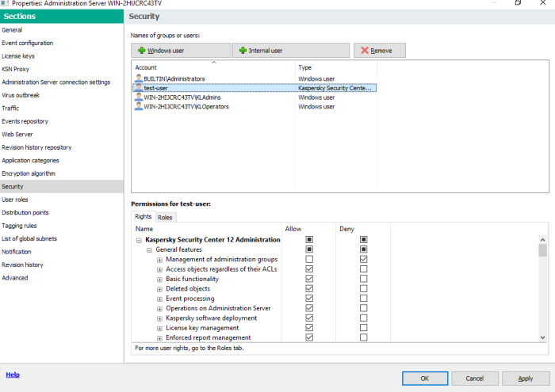The image size is (555, 392).
Task: Click the permissions list scrollbar down arrow
Action: point(542,337)
